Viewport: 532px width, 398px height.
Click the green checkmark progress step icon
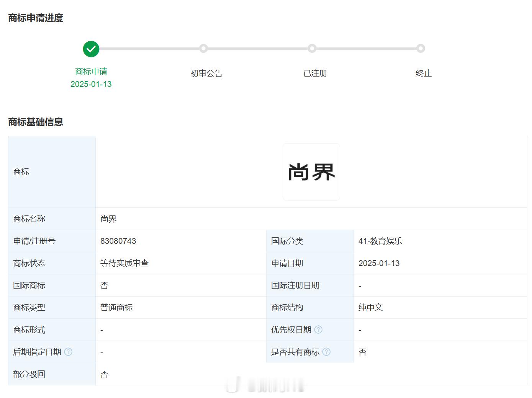click(x=91, y=49)
